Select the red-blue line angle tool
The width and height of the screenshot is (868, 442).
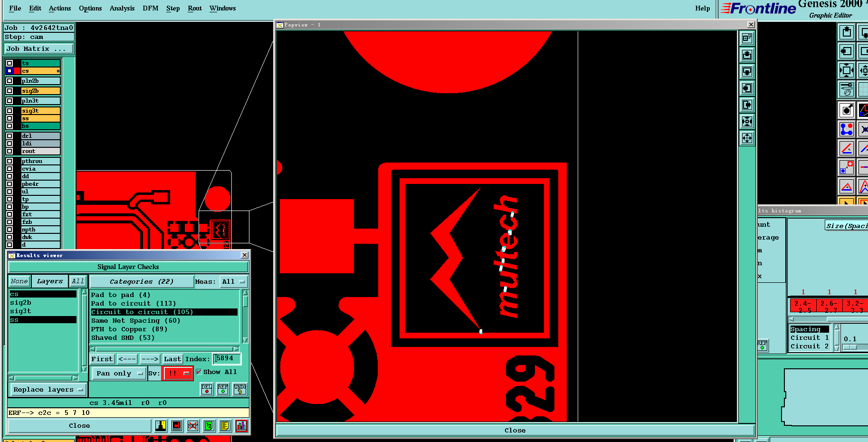[x=846, y=148]
